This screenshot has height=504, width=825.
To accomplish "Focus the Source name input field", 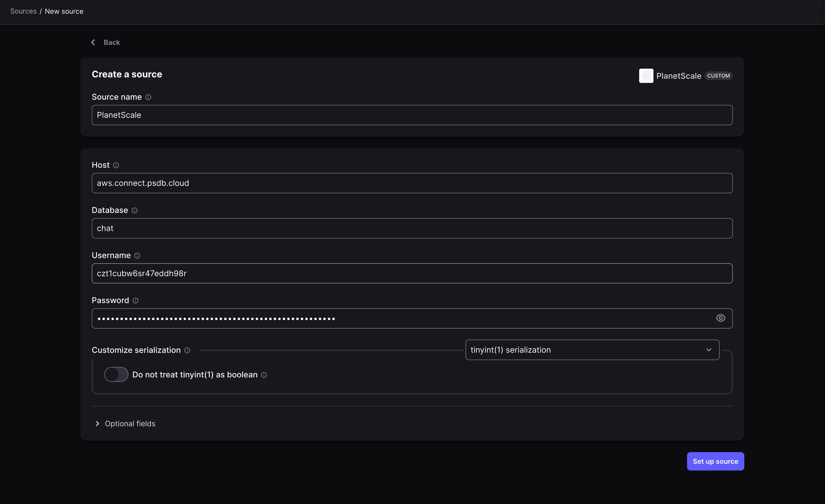I will (412, 115).
